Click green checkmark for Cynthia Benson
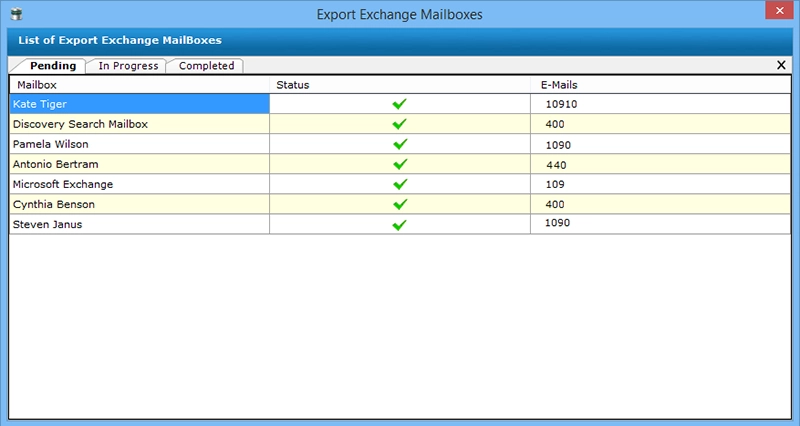 (x=400, y=204)
